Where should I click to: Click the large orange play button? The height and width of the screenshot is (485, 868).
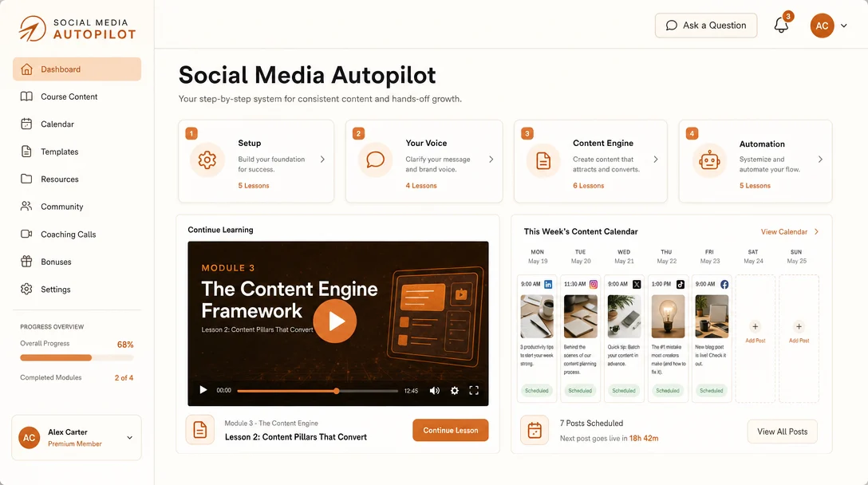335,321
